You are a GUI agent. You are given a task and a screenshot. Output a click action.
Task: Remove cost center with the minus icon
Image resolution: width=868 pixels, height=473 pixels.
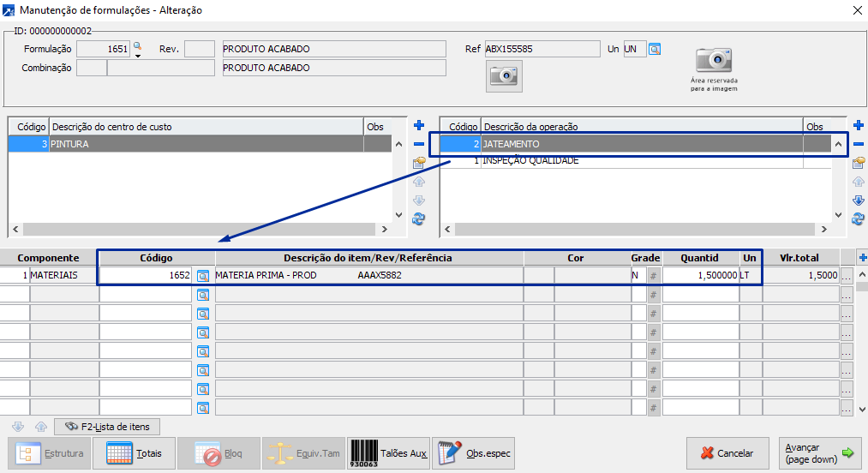coord(419,144)
